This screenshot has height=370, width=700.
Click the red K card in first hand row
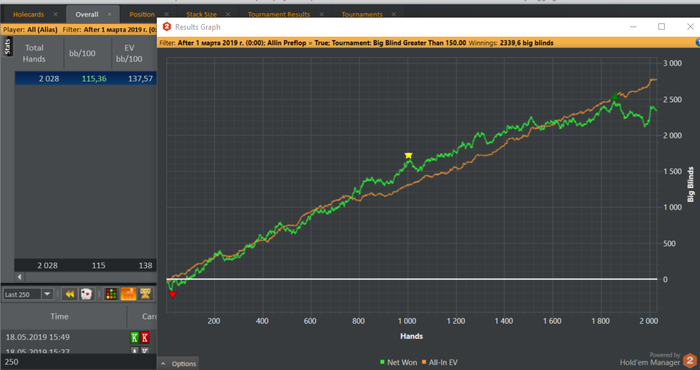click(145, 337)
